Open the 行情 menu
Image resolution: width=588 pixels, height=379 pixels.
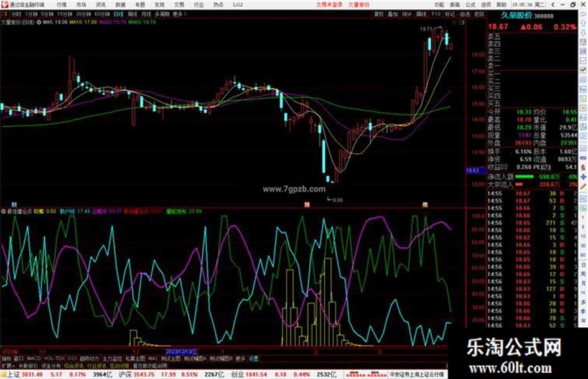click(62, 5)
